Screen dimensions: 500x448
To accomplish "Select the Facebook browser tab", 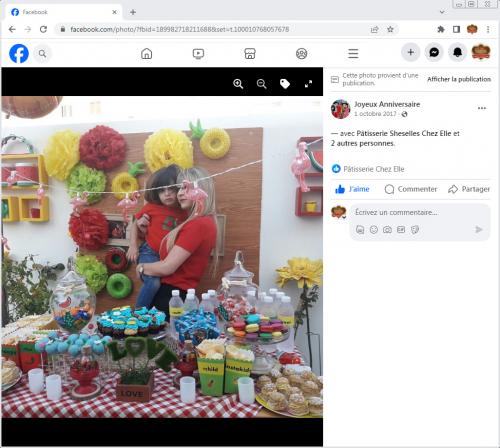I will coord(64,12).
